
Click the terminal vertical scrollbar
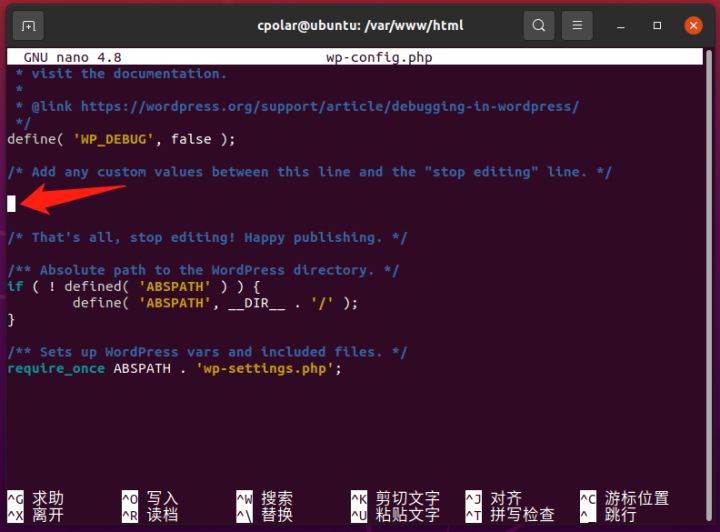coord(708,285)
